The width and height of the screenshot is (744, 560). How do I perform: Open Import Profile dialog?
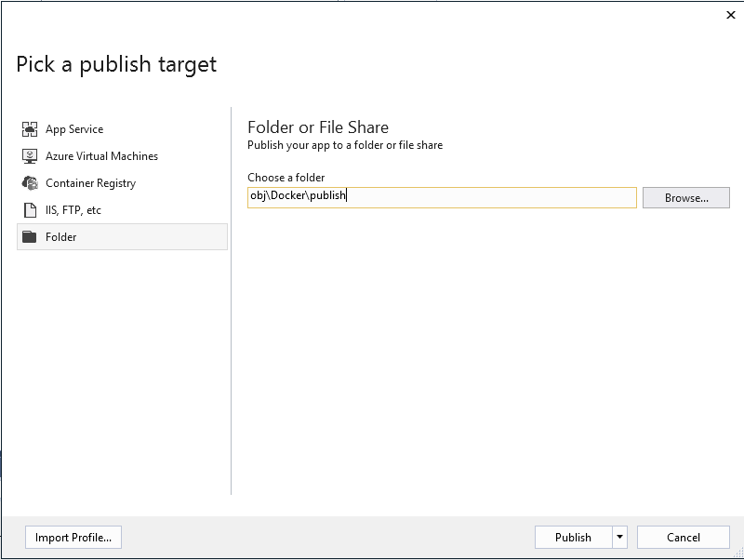(73, 538)
